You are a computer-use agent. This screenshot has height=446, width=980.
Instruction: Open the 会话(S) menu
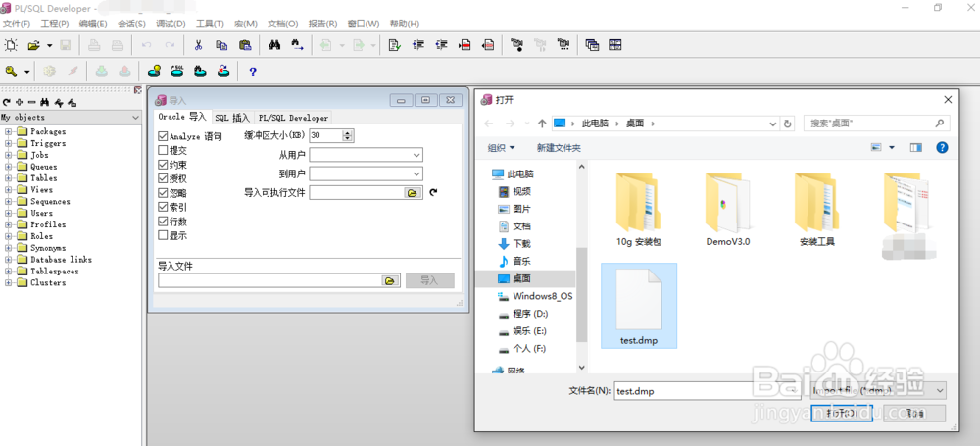(131, 24)
